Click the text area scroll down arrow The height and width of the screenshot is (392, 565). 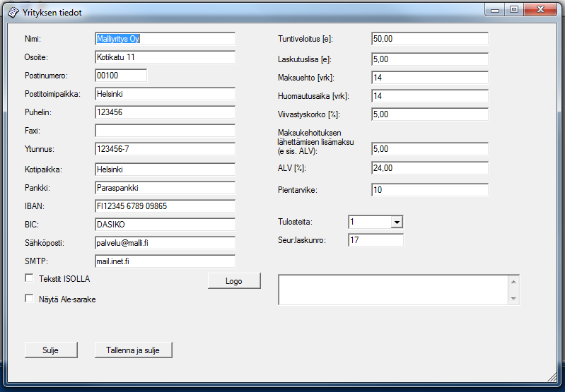[513, 298]
